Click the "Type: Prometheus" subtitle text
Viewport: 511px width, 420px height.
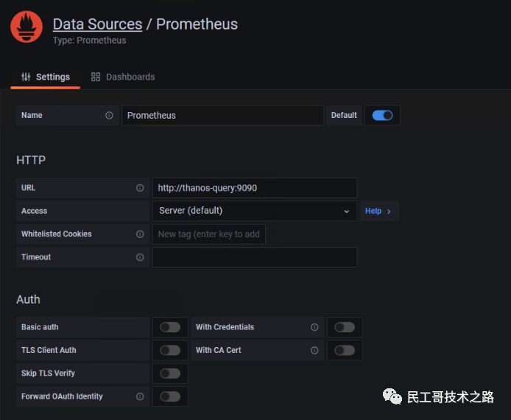[89, 41]
